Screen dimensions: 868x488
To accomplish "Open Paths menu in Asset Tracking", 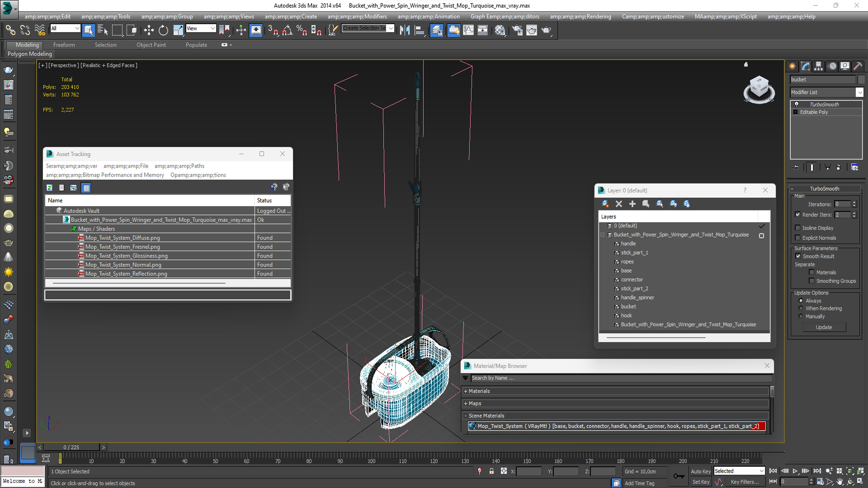I will click(x=179, y=166).
